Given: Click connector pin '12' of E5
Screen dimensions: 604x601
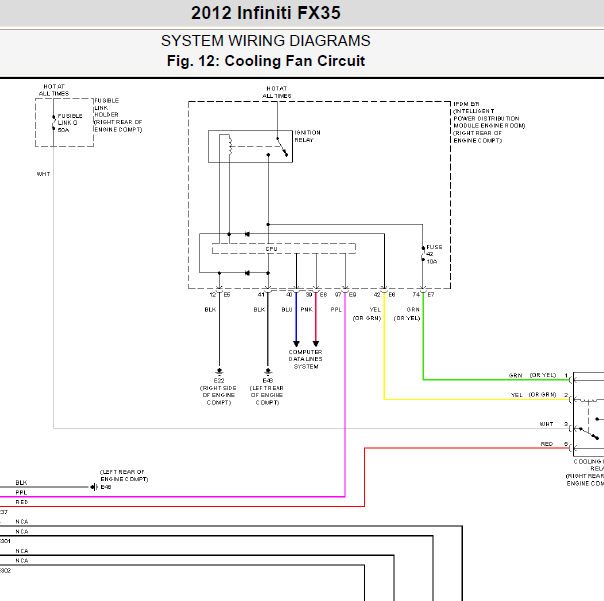Looking at the screenshot, I should [x=213, y=294].
